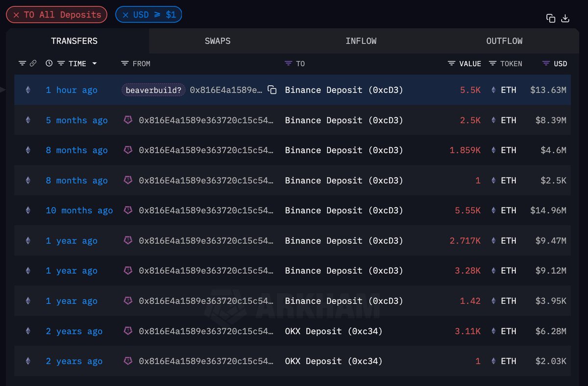Click the clock icon beside TIME
The image size is (588, 386).
[49, 64]
